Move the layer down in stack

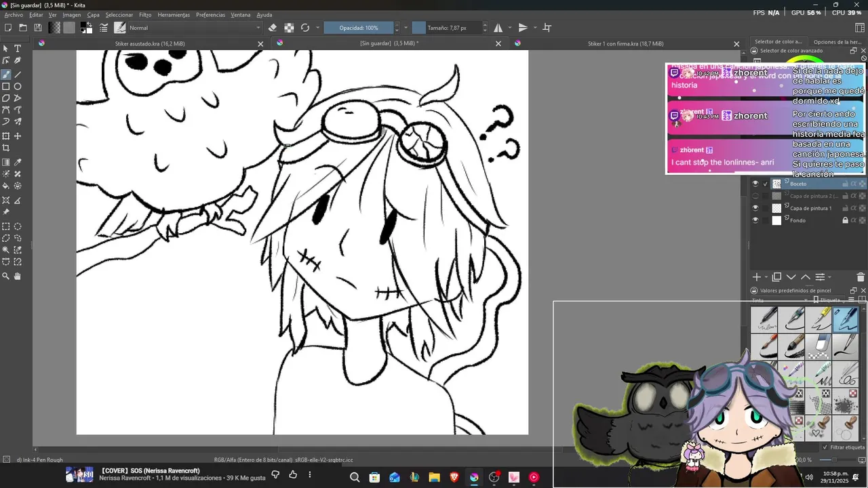coord(791,277)
